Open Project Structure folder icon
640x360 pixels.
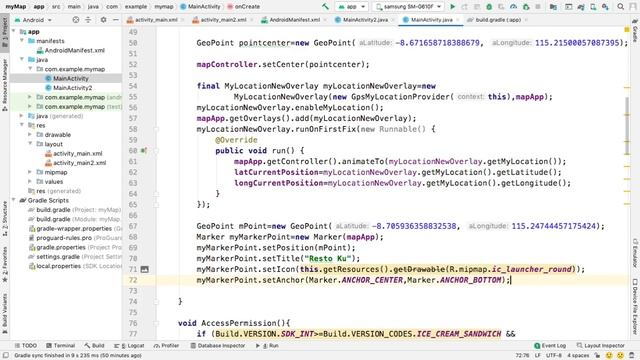click(x=553, y=7)
